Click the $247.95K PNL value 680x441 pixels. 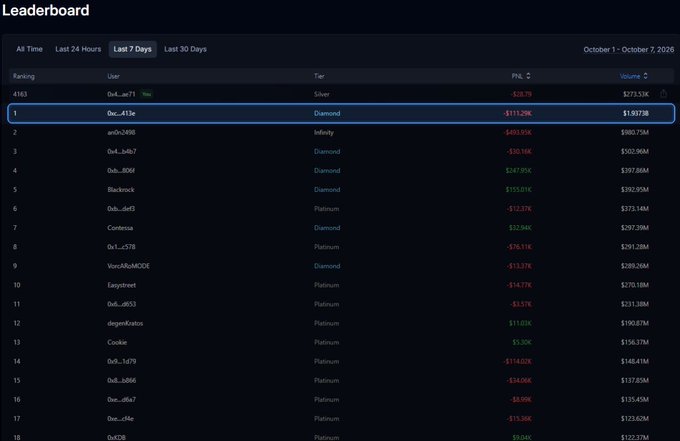pyautogui.click(x=518, y=170)
